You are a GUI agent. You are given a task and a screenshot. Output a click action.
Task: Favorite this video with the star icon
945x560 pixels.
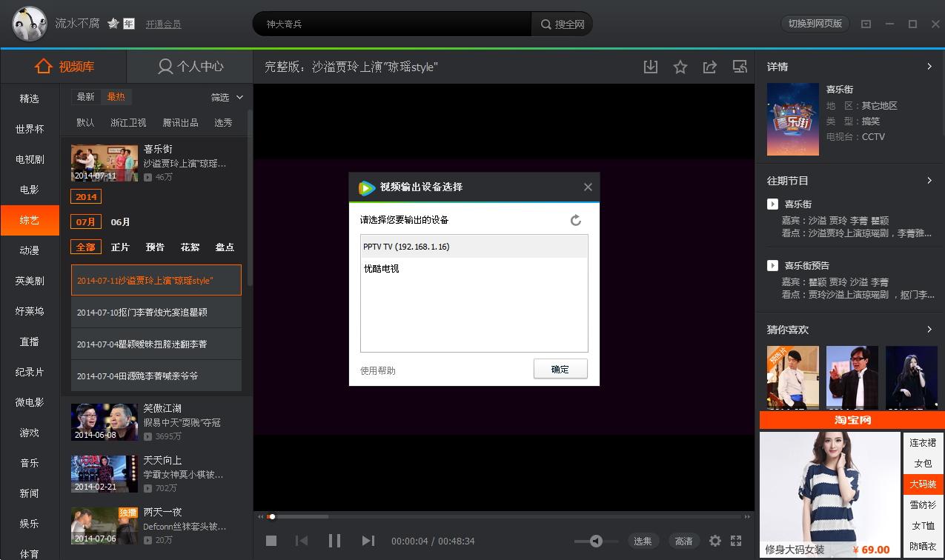[680, 67]
